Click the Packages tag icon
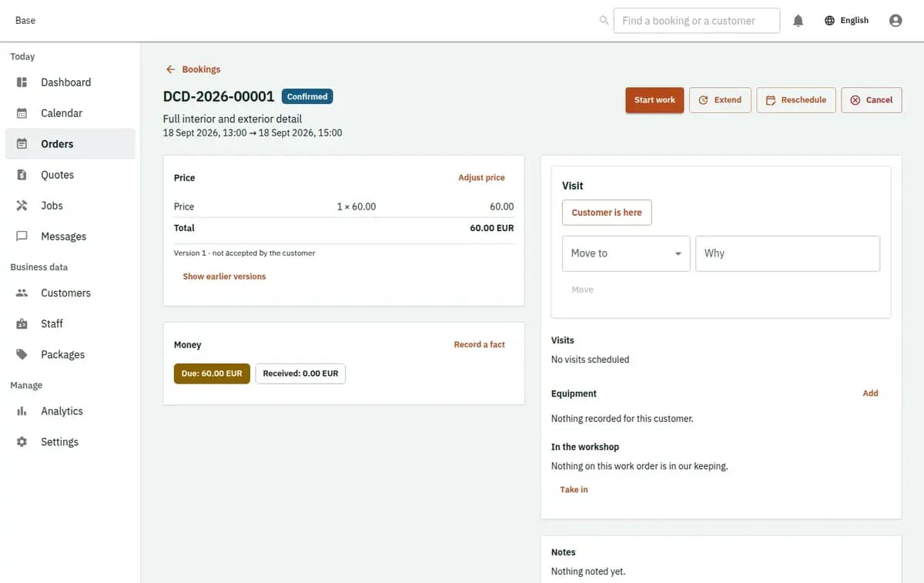 click(22, 354)
